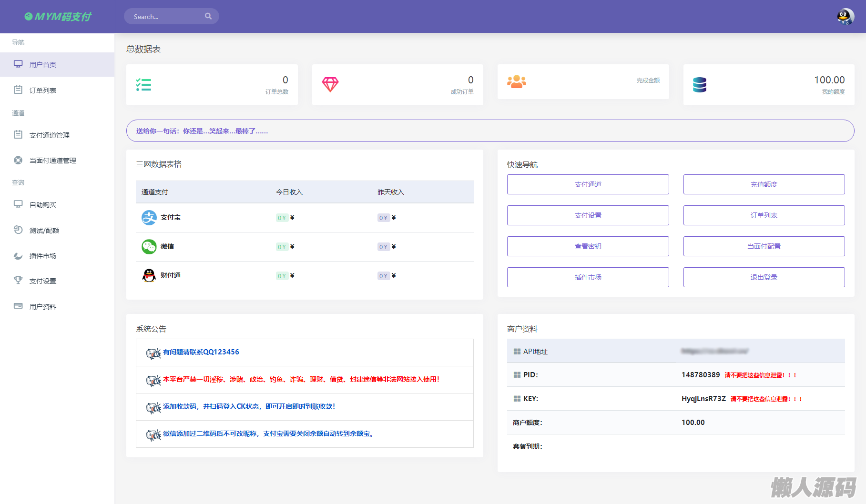
Task: Click the 退出登录 button
Action: (764, 277)
